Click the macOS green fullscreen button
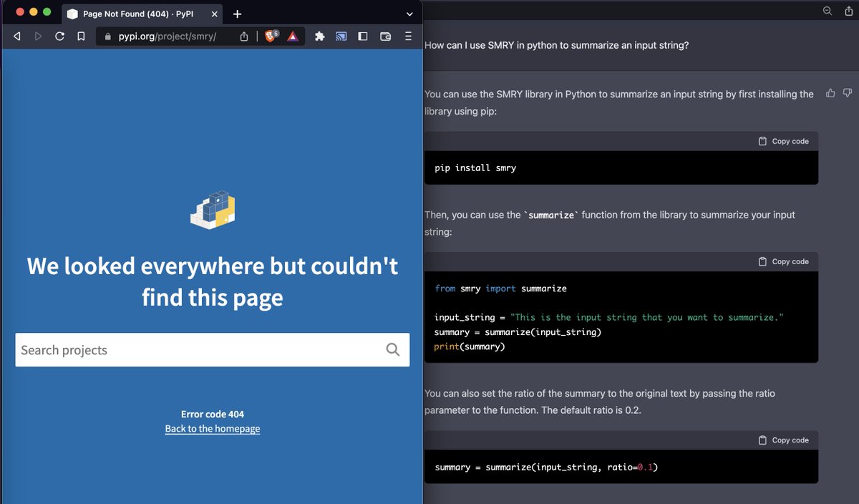The width and height of the screenshot is (859, 504). pyautogui.click(x=47, y=12)
